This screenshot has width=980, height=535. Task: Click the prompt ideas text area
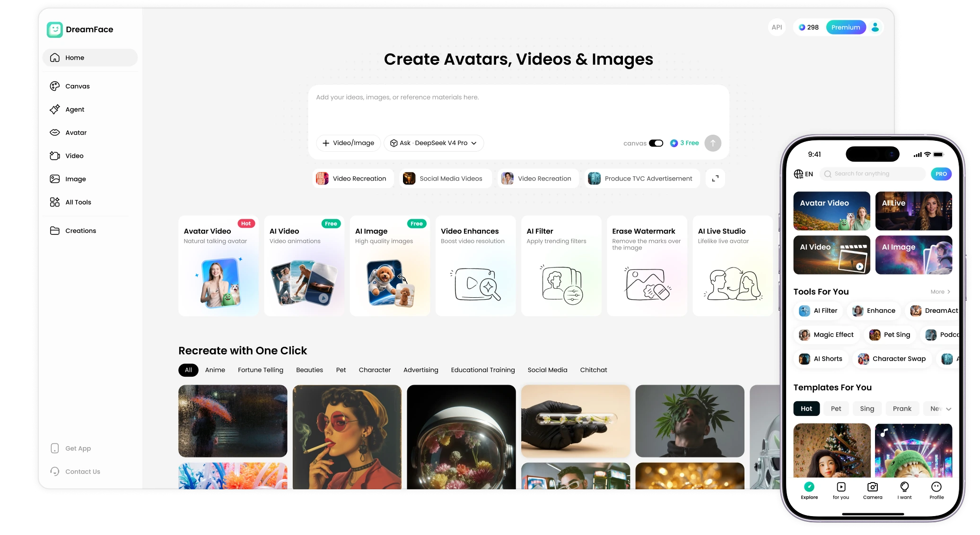point(518,109)
